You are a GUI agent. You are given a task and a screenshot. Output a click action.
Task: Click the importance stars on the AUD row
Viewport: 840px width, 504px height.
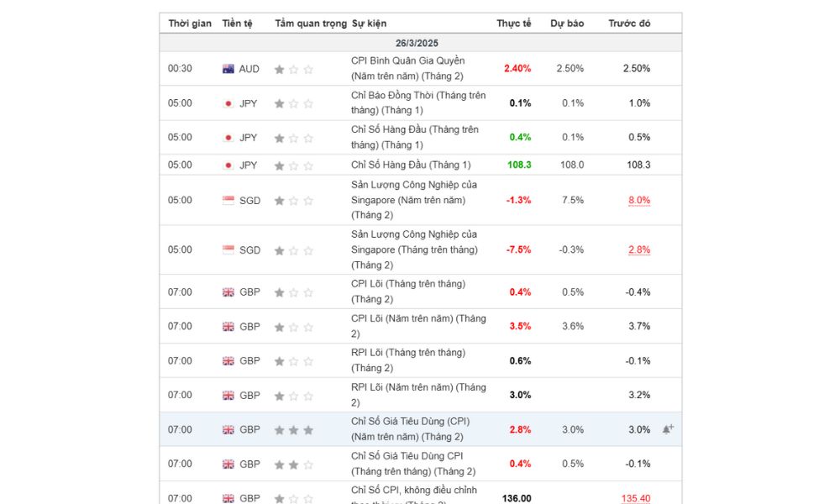[294, 70]
